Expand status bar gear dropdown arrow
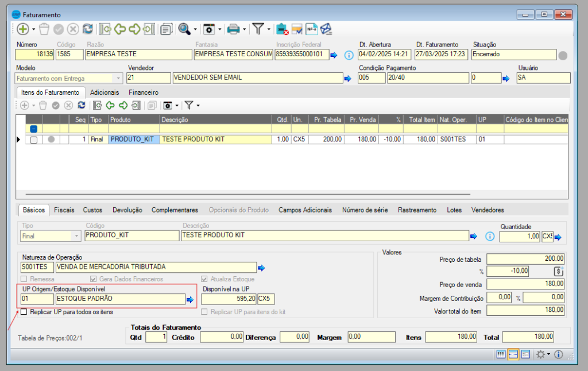 548,354
